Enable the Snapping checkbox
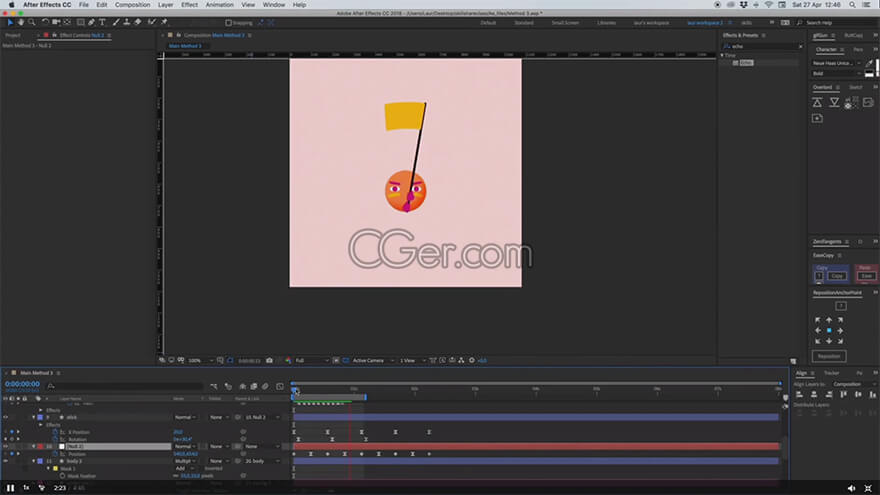 [228, 23]
